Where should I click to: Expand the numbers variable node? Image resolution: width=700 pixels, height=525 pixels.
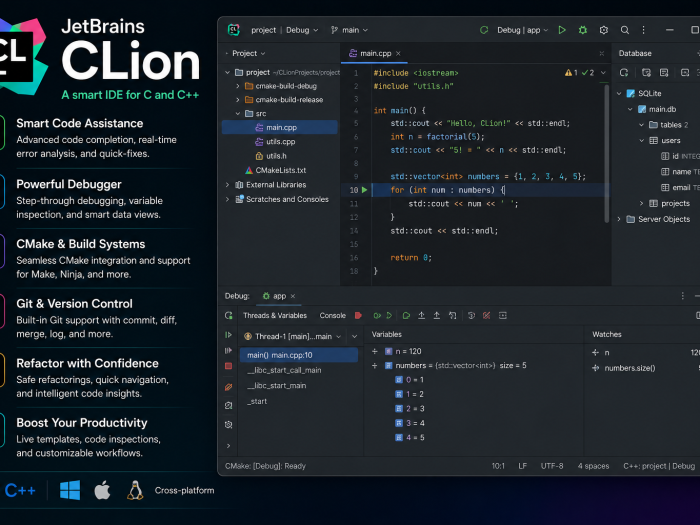375,366
